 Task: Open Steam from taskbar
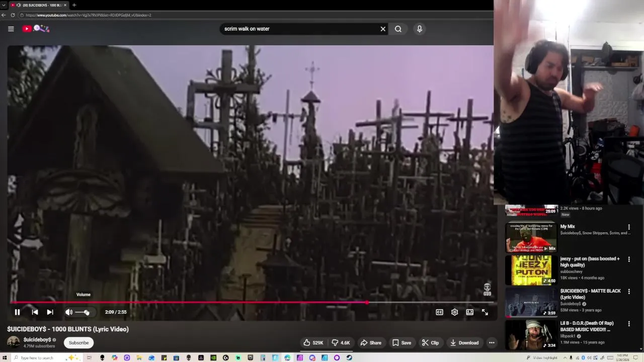pyautogui.click(x=349, y=357)
